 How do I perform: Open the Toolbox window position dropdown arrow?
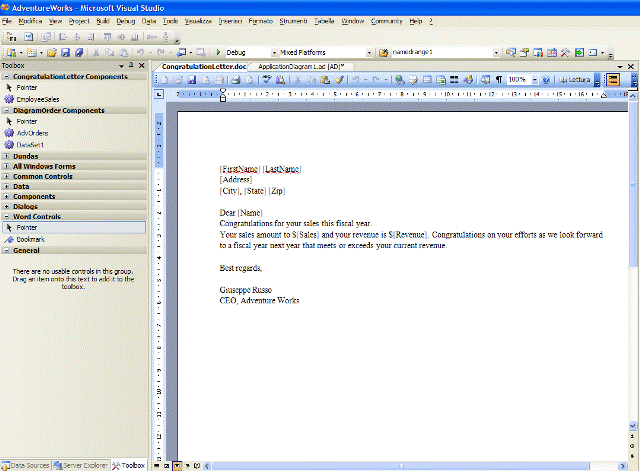[121, 66]
